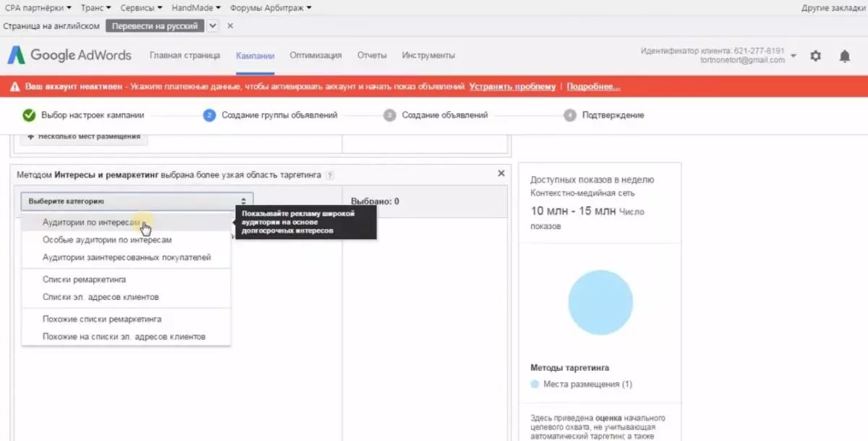Select 'Списки эл. адресов клиентов' option
This screenshot has height=441, width=868.
click(x=127, y=297)
